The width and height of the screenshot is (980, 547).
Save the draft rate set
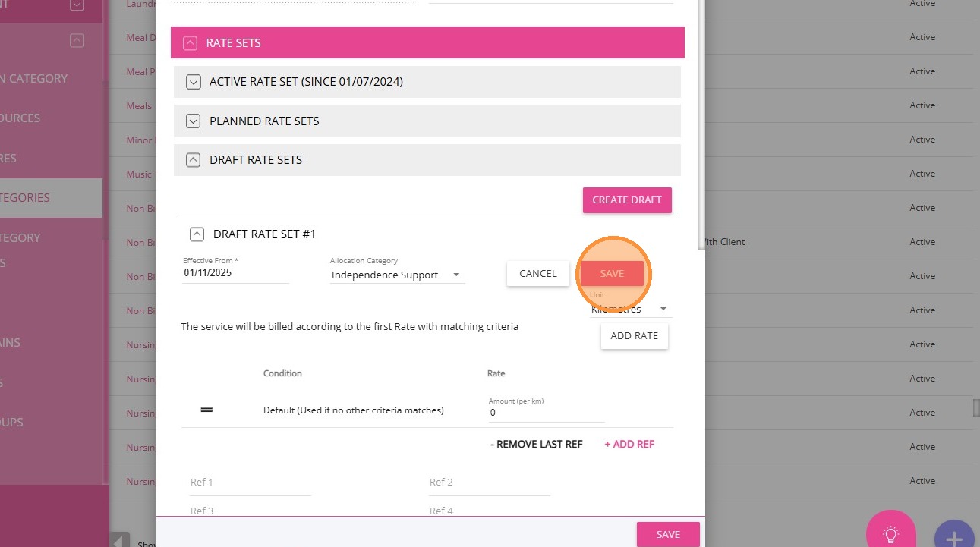[612, 273]
